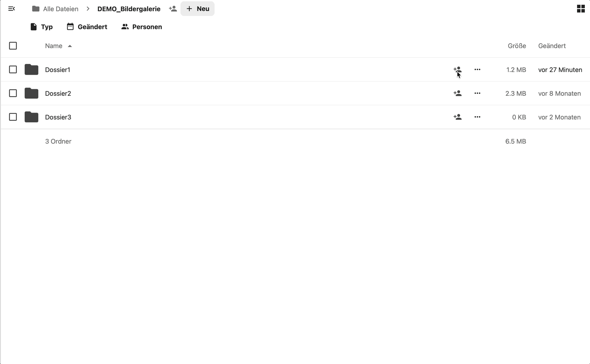Screen dimensions: 590x364
Task: Sort the list by Größe column
Action: [x=516, y=46]
